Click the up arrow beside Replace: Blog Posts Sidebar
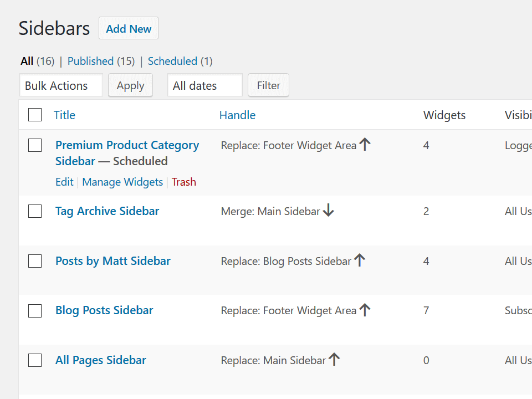532x399 pixels. pos(360,260)
